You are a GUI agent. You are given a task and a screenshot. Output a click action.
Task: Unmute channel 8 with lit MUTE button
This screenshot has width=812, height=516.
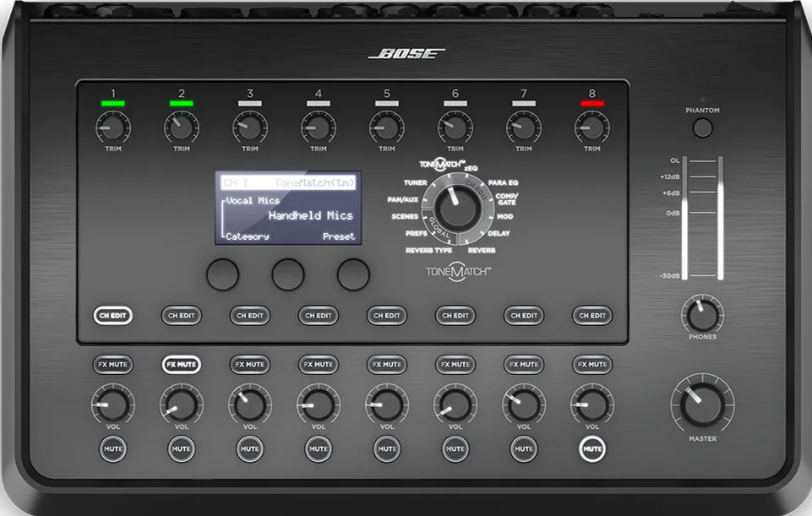[592, 448]
